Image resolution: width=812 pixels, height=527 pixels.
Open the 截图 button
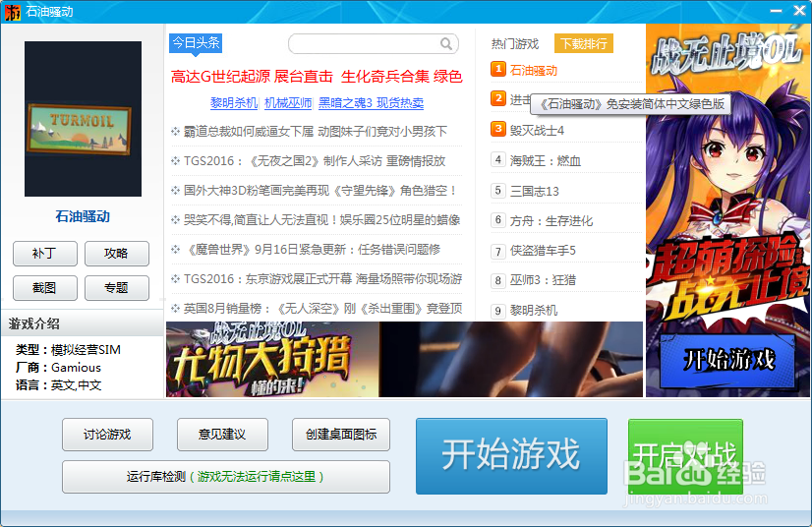click(45, 288)
